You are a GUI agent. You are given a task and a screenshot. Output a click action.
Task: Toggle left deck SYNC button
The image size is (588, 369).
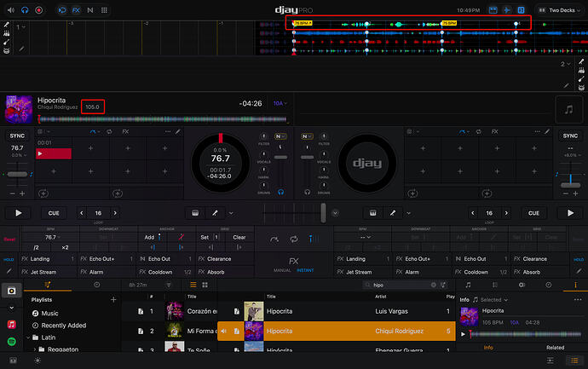[x=17, y=135]
